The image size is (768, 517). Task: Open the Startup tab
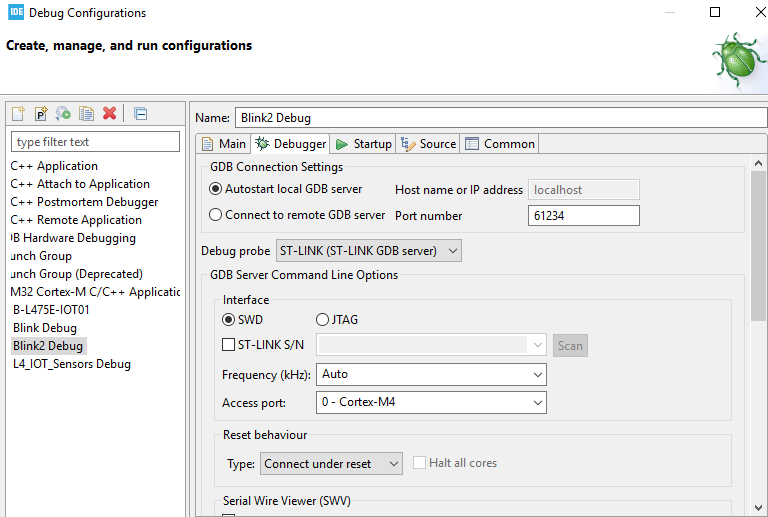363,144
